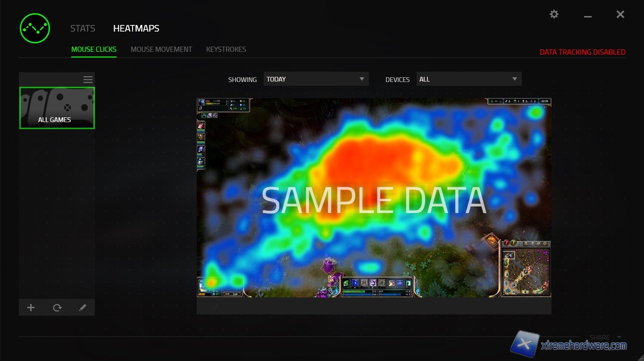644x361 pixels.
Task: Add a new game with plus icon
Action: (x=31, y=308)
